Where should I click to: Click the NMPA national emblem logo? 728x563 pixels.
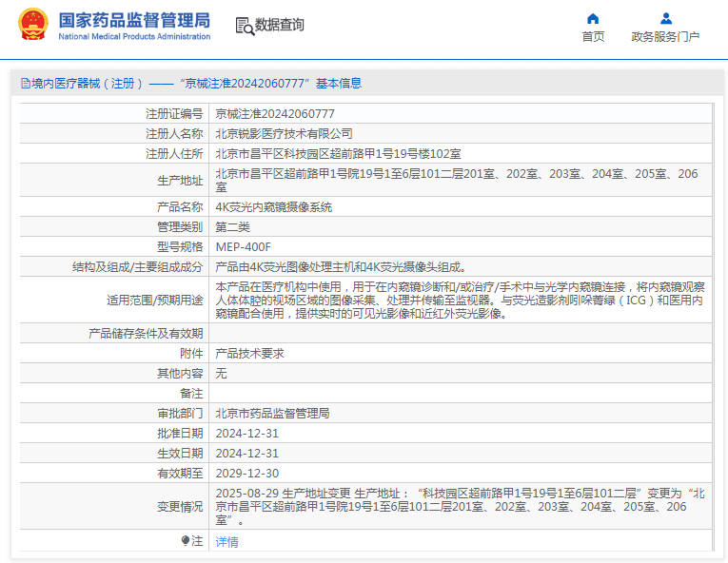pos(32,26)
